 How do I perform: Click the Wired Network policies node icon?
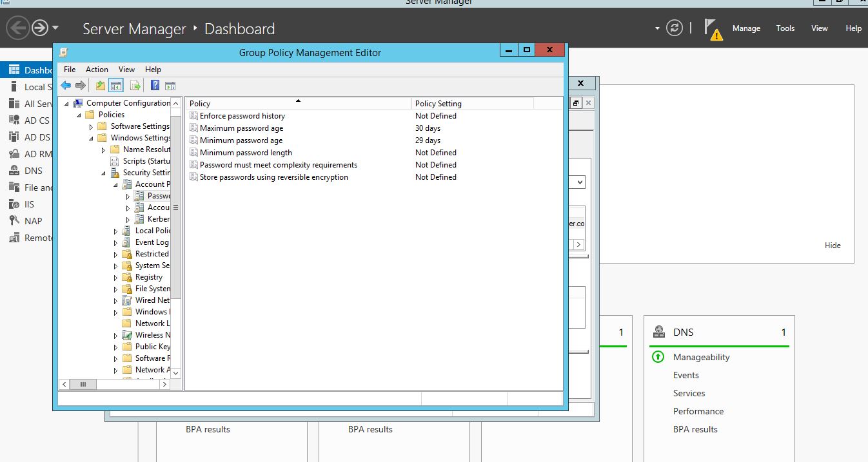pyautogui.click(x=128, y=300)
